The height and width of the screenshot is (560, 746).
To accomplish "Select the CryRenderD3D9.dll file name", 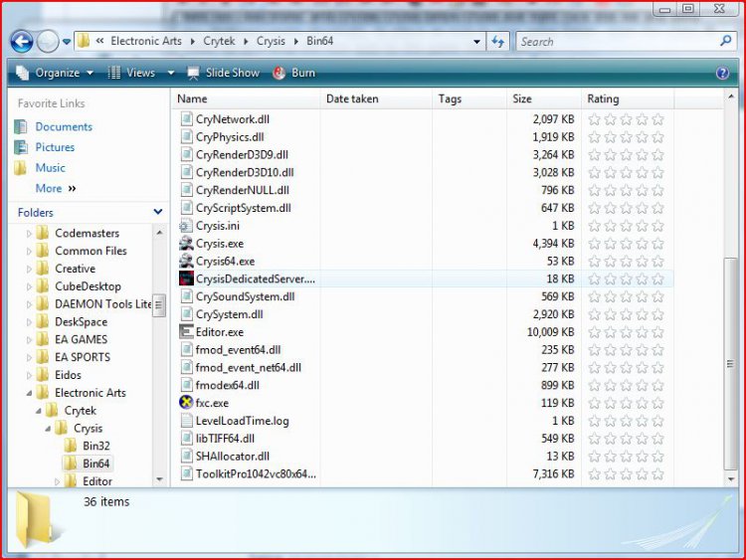I will pyautogui.click(x=242, y=155).
